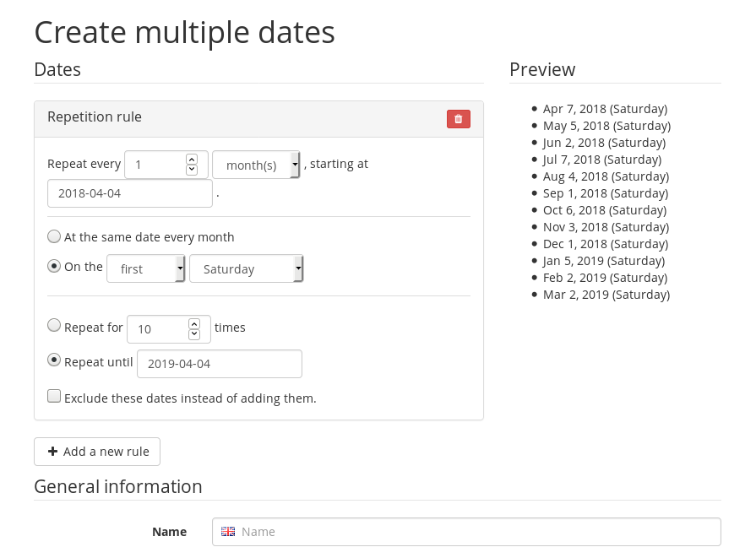The height and width of the screenshot is (558, 756).
Task: Open the Saturday weekday dropdown
Action: (246, 269)
